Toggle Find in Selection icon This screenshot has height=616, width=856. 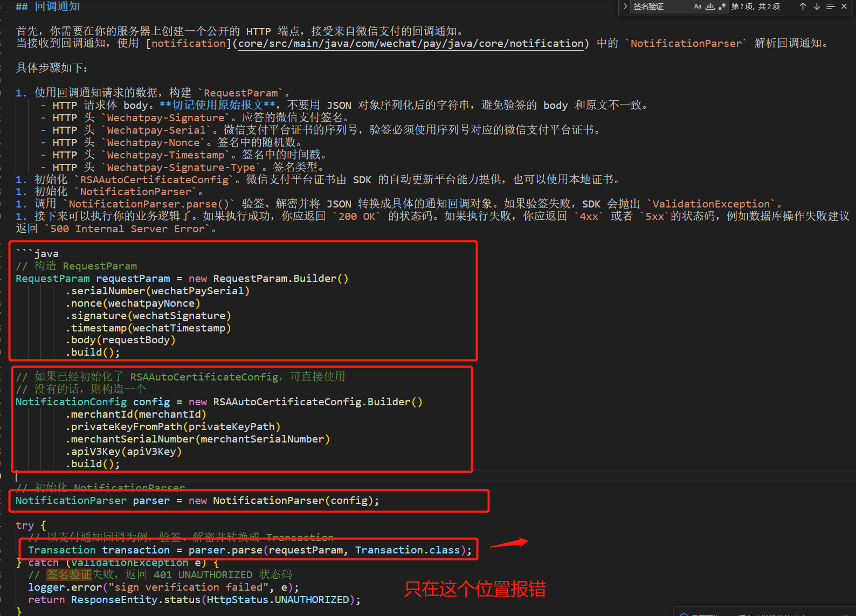pos(830,6)
